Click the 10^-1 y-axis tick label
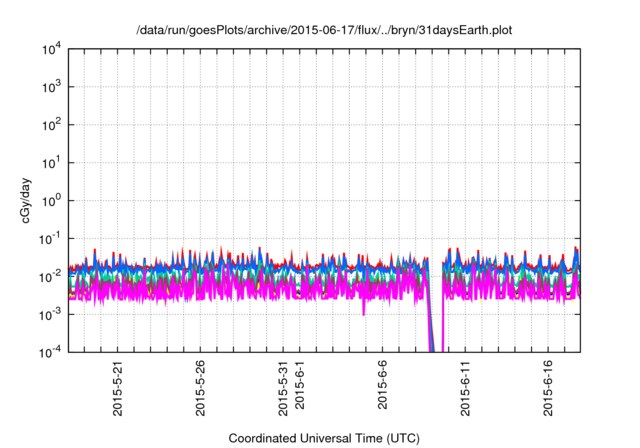Viewport: 640px width, 448px height. click(x=52, y=238)
